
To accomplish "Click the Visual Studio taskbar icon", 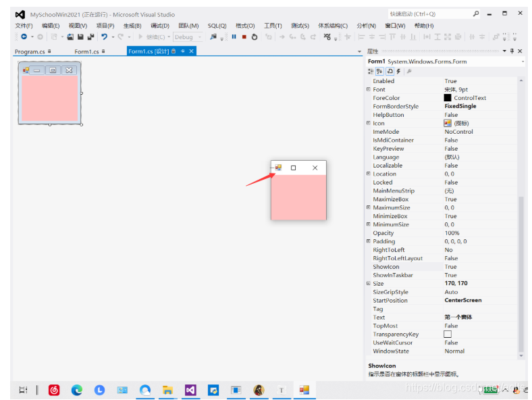I will 190,390.
